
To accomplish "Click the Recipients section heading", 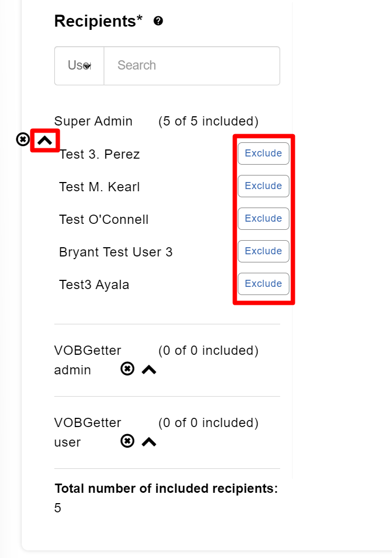I will [x=98, y=21].
